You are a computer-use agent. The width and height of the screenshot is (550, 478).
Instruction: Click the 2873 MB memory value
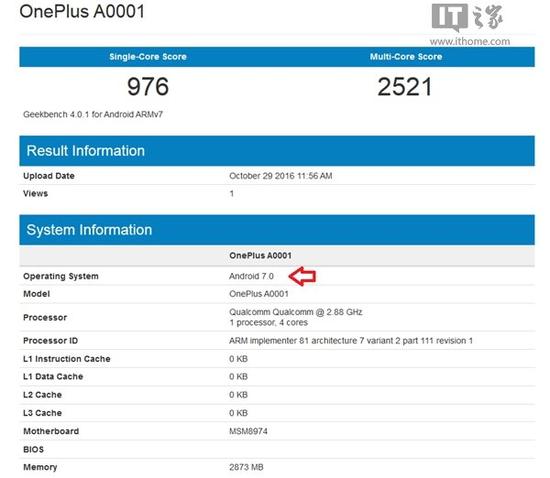point(246,467)
